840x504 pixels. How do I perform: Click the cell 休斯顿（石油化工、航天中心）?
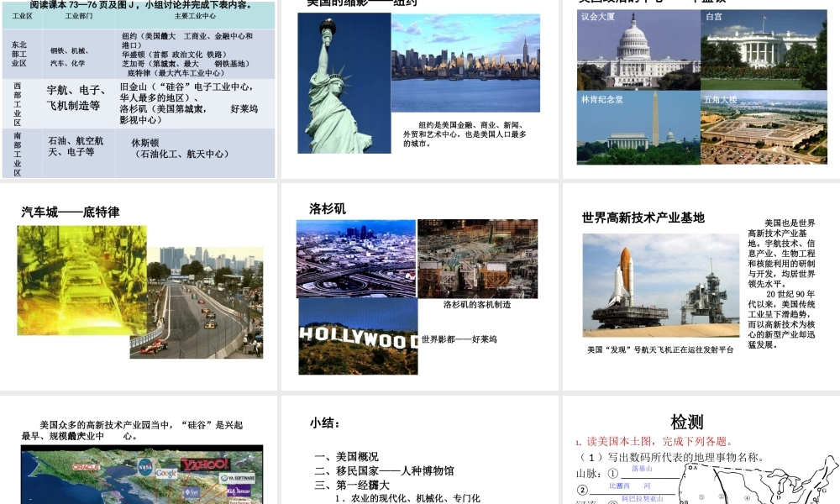click(180, 149)
